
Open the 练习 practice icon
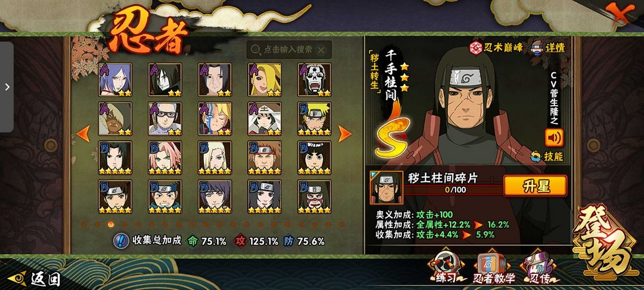click(444, 269)
